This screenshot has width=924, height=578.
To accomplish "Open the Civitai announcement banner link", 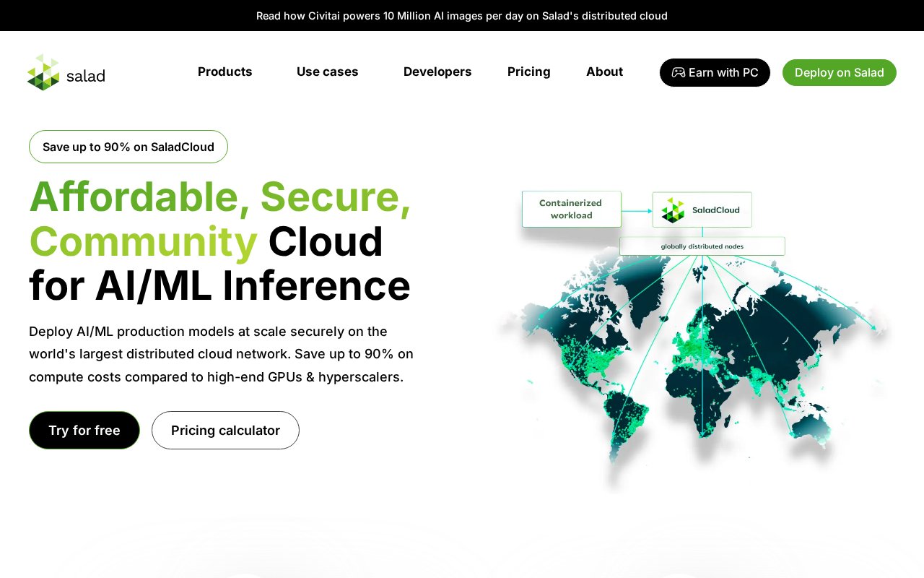I will pos(462,16).
